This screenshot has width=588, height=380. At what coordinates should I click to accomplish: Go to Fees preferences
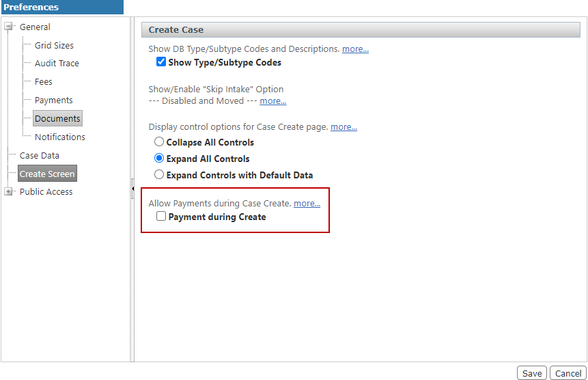tap(44, 81)
